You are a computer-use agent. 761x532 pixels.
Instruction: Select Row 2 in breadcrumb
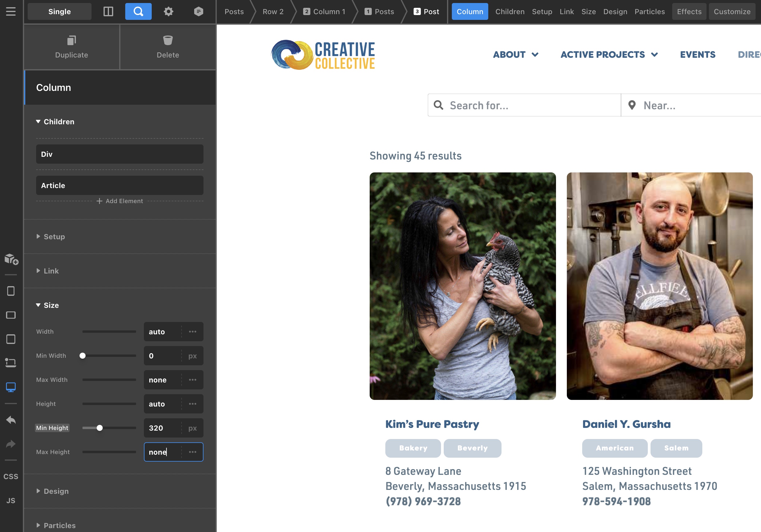(x=273, y=12)
